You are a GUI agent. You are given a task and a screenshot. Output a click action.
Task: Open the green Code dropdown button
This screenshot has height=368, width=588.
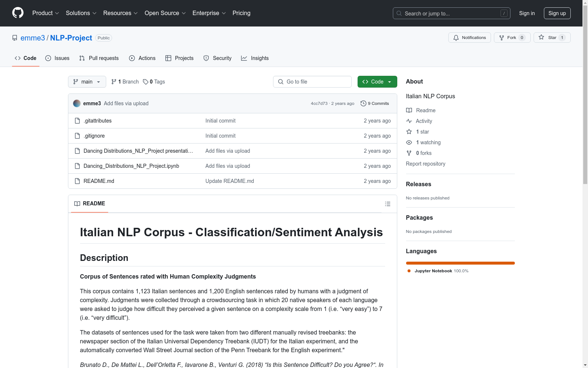(x=377, y=82)
